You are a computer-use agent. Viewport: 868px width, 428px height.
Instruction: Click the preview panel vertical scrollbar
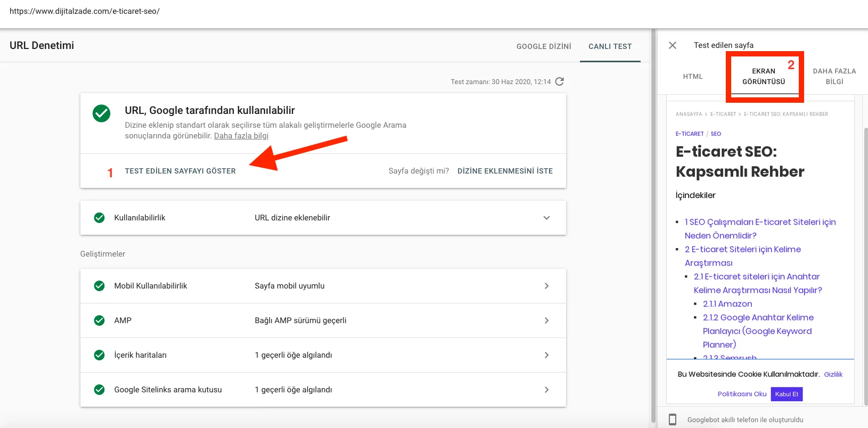(865, 266)
